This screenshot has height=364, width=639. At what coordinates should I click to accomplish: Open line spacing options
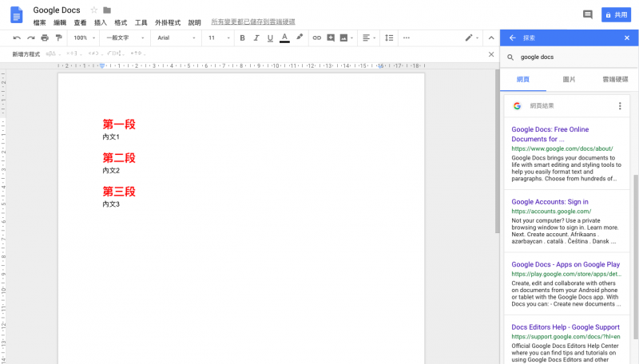(389, 38)
